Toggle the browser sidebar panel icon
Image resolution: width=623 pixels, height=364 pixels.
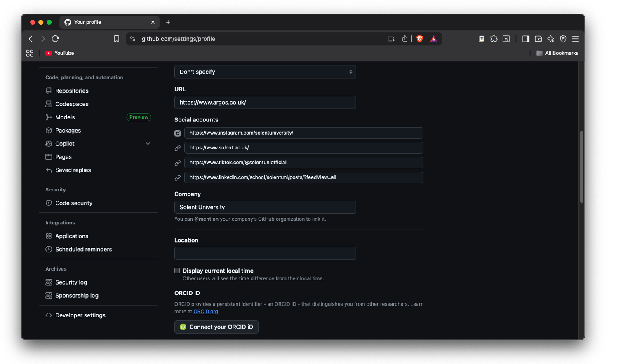(526, 39)
